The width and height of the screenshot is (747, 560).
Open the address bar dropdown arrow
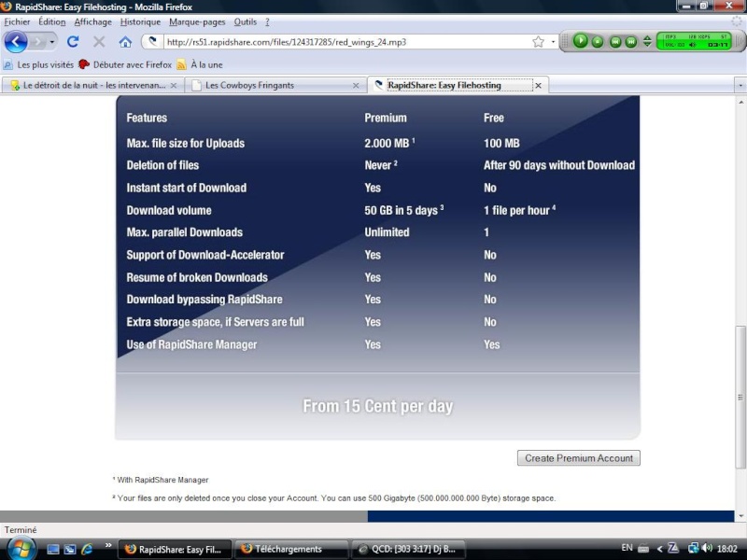click(553, 42)
